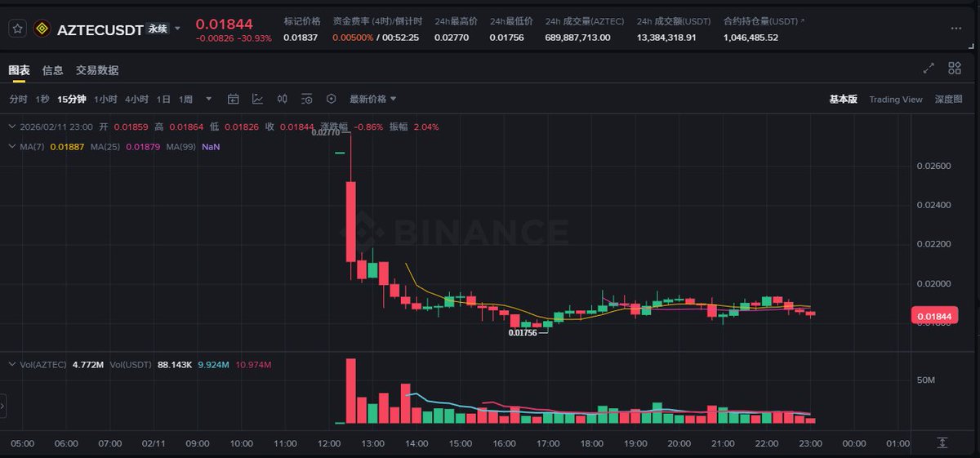Open the candlestick chart type icon
This screenshot has width=980, height=458.
point(282,99)
